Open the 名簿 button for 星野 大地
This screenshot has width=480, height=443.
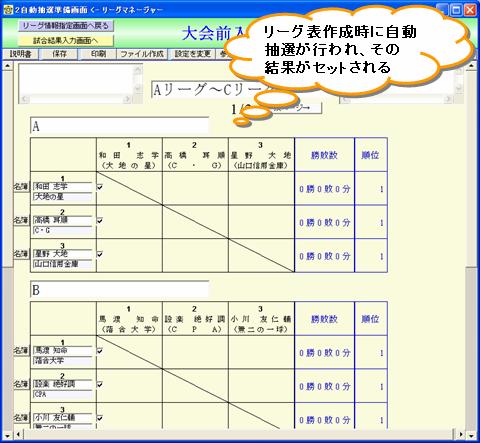coord(21,254)
